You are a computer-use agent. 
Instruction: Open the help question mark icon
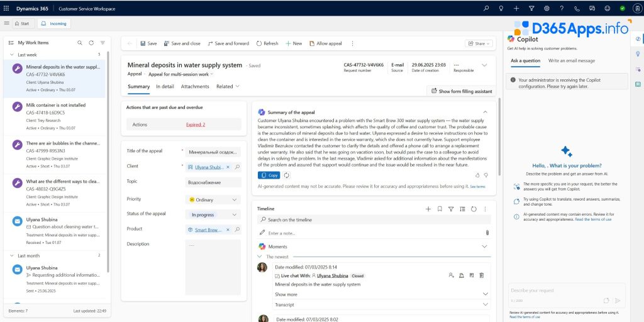pos(562,8)
